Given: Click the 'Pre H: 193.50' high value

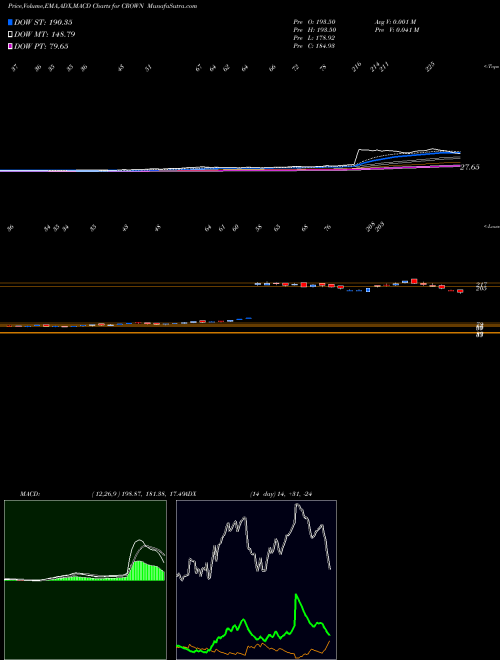Looking at the screenshot, I should pos(314,30).
